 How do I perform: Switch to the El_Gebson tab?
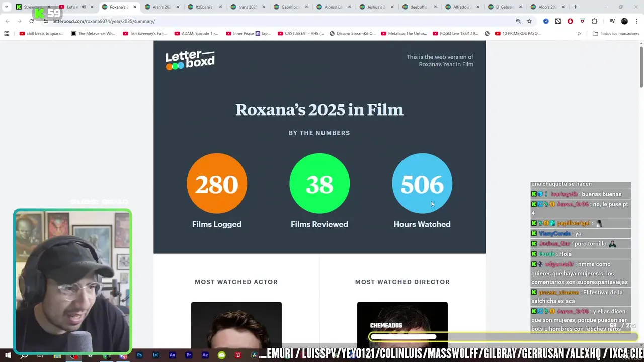(506, 7)
